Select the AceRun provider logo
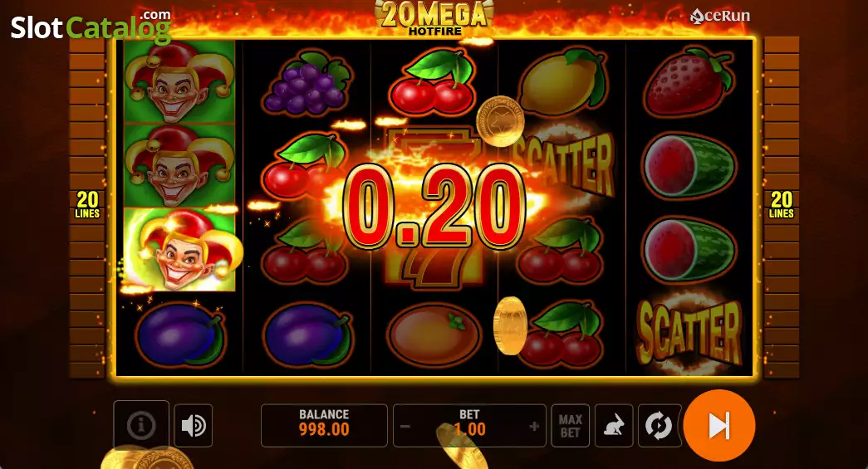The width and height of the screenshot is (868, 469). coord(720,16)
